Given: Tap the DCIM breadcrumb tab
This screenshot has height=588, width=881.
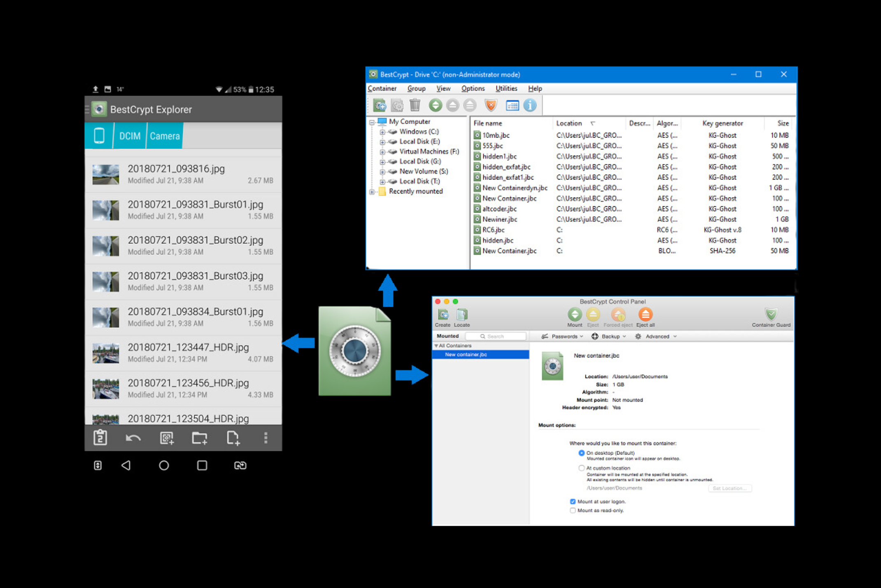Looking at the screenshot, I should point(130,136).
